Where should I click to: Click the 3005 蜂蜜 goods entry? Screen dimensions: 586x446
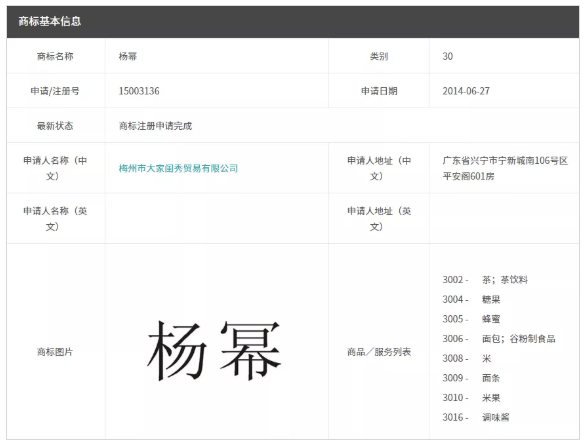coord(471,319)
